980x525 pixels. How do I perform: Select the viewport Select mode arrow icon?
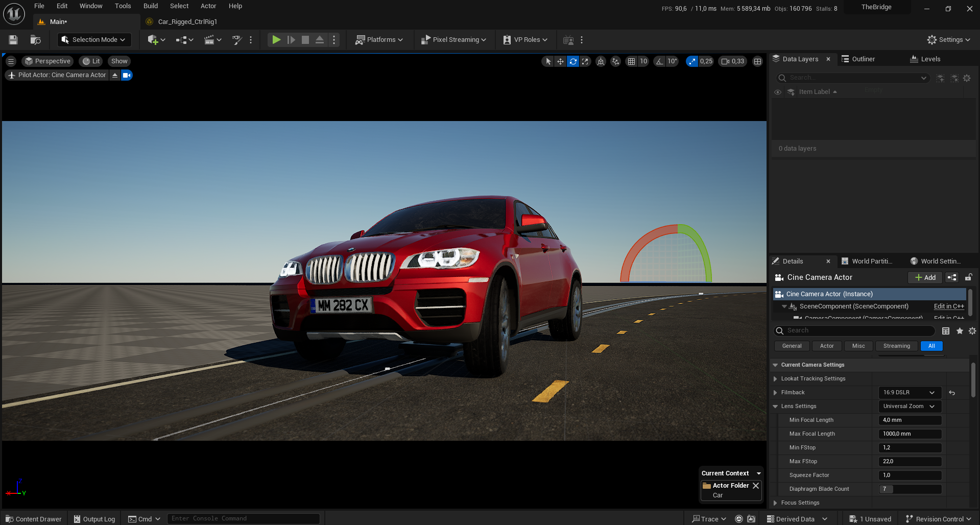548,61
